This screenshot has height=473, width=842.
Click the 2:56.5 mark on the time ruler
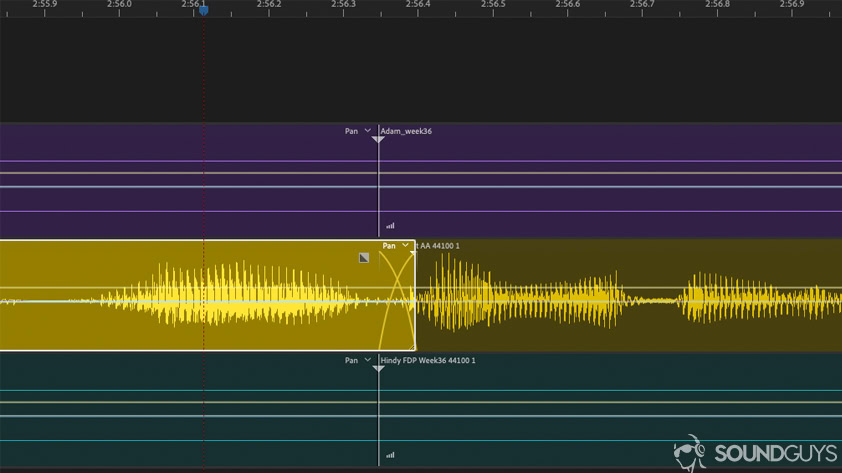(x=492, y=6)
